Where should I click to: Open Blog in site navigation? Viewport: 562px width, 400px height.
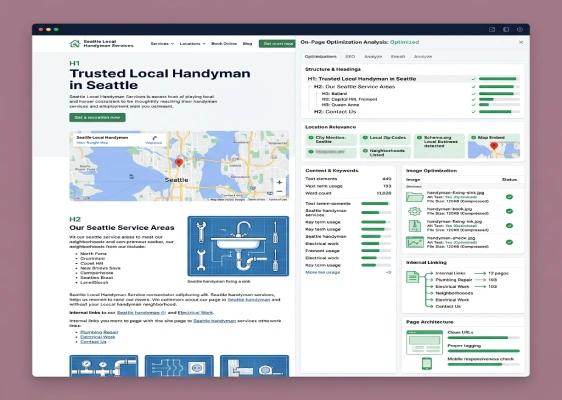pos(247,44)
